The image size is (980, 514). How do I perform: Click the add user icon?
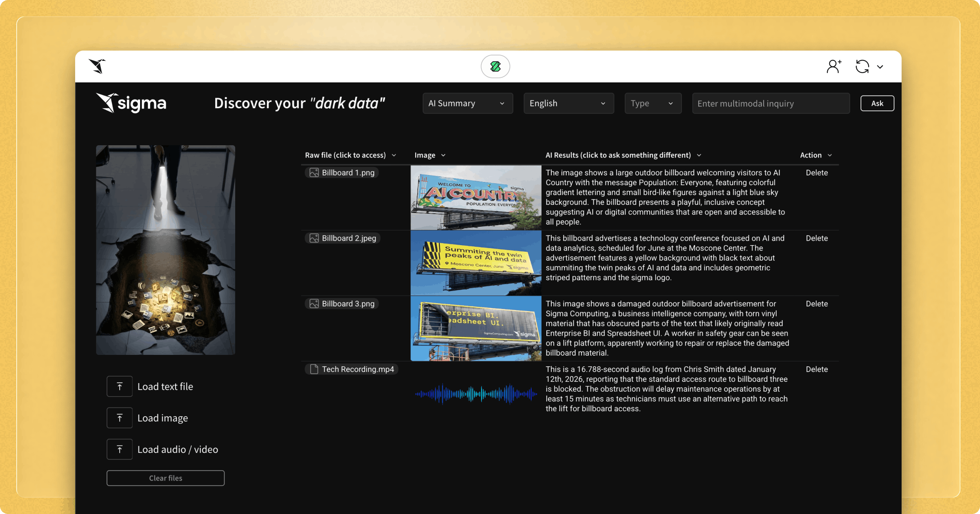click(833, 66)
